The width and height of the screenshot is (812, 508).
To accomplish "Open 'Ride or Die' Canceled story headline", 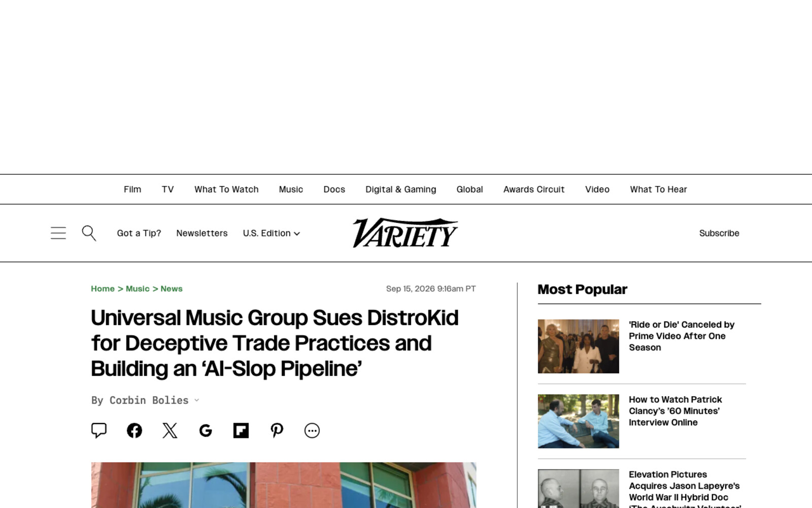I will [682, 336].
